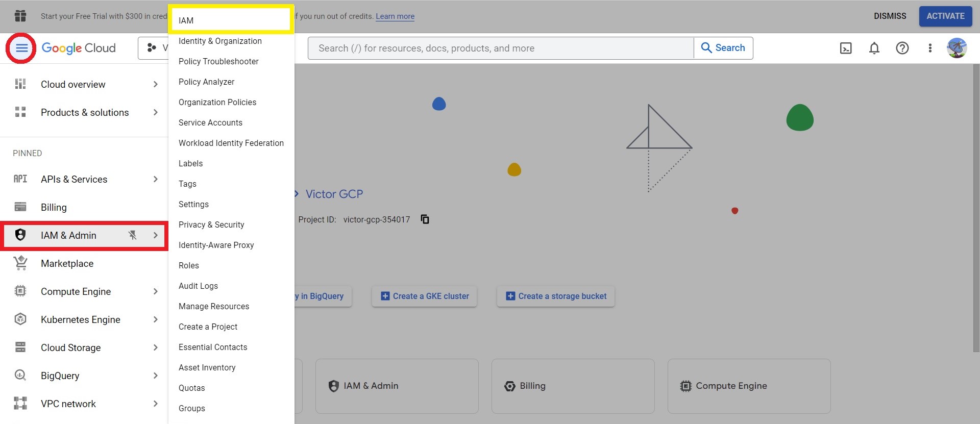
Task: Open Service Accounts
Action: [231, 122]
